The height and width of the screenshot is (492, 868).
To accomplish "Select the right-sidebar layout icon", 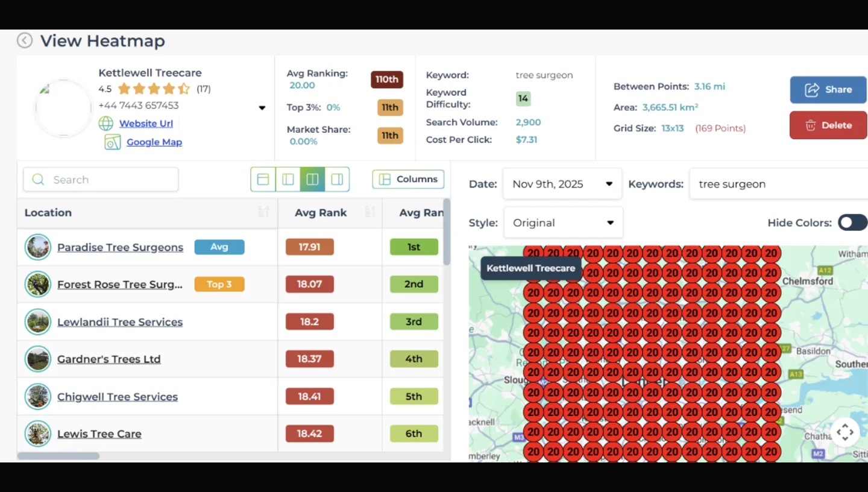I will coord(337,179).
